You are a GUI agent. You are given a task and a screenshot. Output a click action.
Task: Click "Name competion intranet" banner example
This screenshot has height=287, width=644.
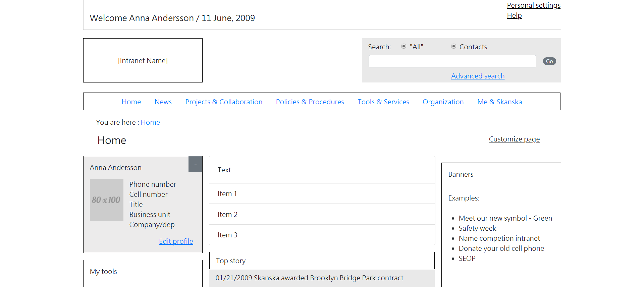coord(499,238)
